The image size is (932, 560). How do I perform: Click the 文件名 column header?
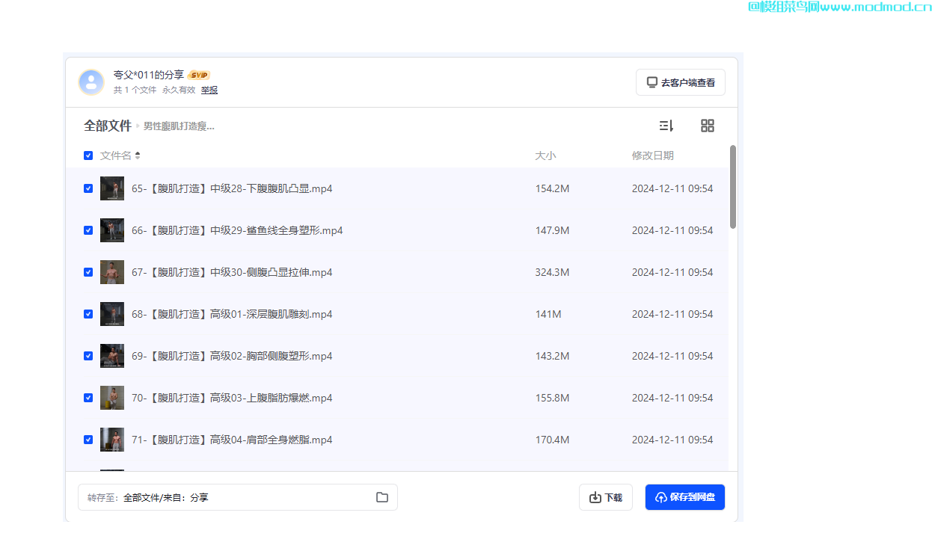(116, 156)
